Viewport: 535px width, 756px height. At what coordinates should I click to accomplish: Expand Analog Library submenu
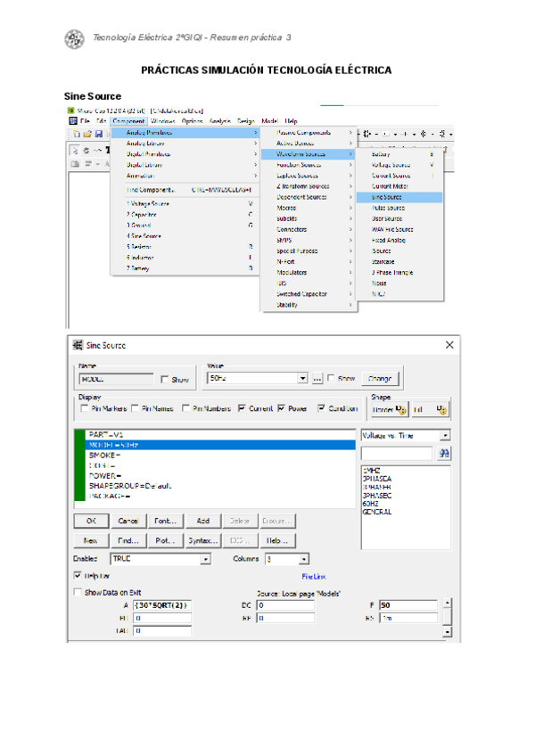(x=185, y=144)
